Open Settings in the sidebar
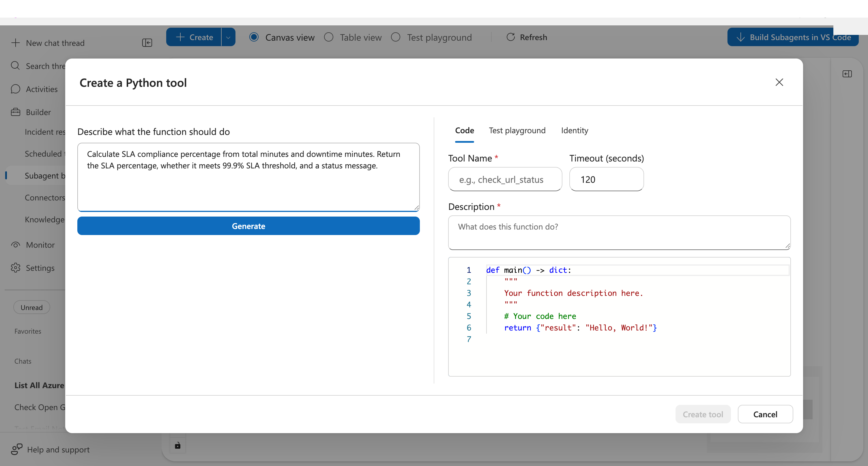Image resolution: width=868 pixels, height=466 pixels. pos(40,268)
